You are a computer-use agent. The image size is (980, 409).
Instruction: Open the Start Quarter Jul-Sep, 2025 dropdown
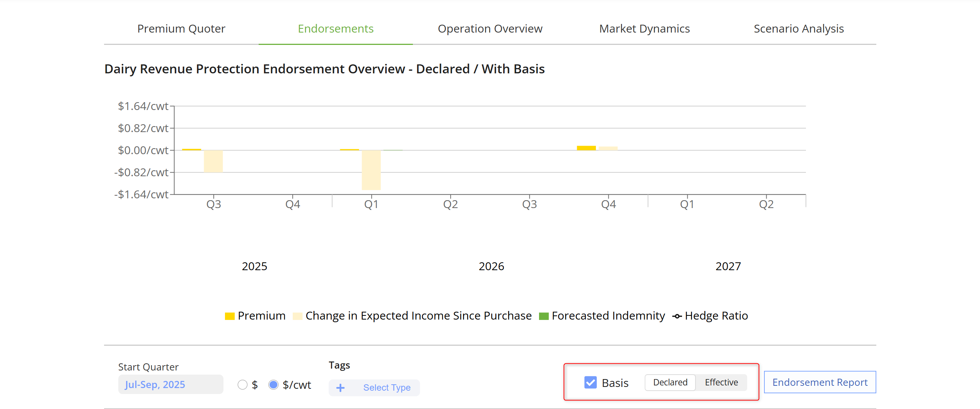pos(170,384)
